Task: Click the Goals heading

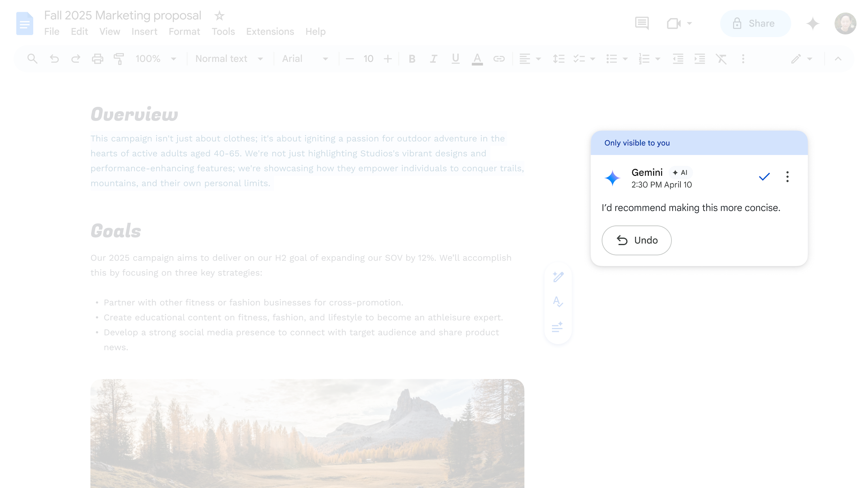Action: (x=116, y=231)
